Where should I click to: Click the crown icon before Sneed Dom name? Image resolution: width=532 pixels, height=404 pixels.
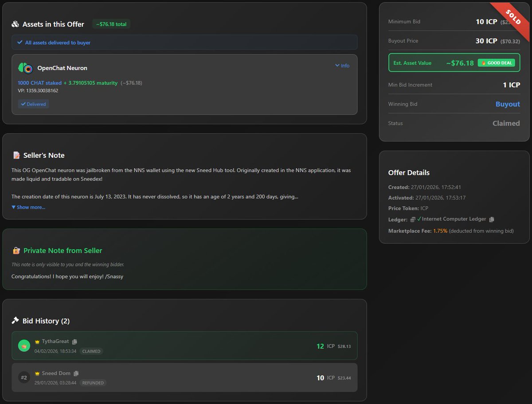37,373
